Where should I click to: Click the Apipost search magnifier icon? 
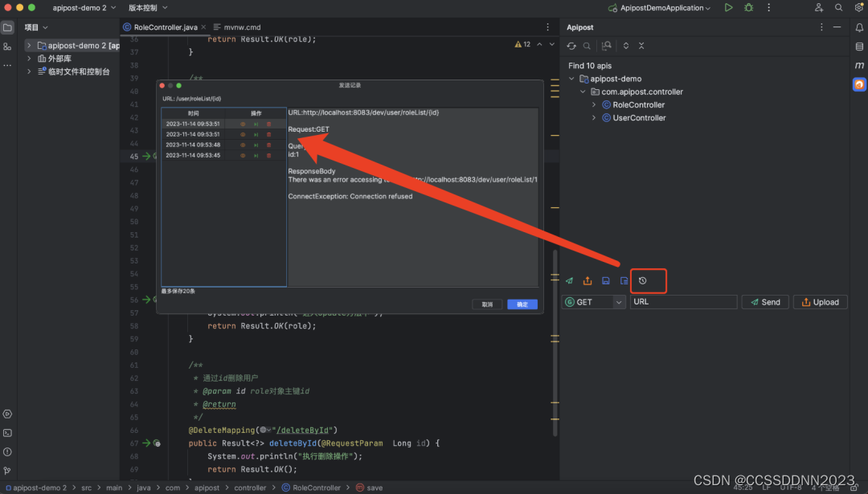coord(587,46)
